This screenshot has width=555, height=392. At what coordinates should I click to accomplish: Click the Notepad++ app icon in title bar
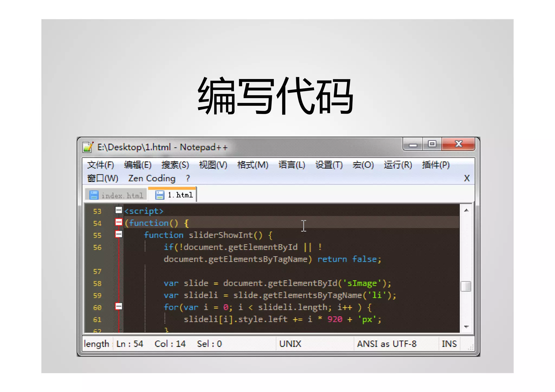88,147
